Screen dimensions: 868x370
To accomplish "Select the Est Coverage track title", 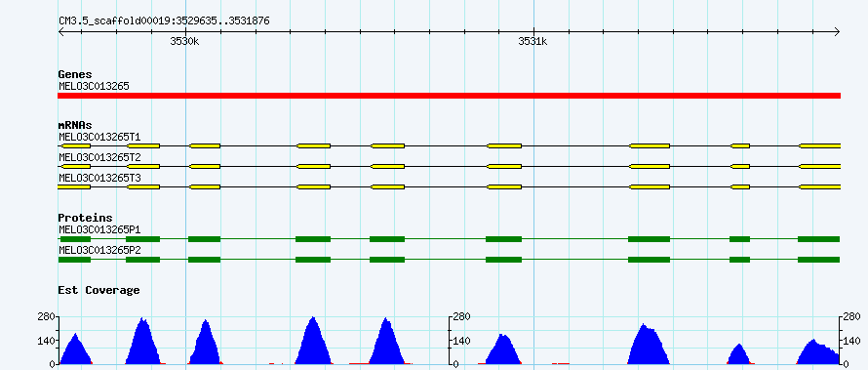I will pyautogui.click(x=99, y=290).
